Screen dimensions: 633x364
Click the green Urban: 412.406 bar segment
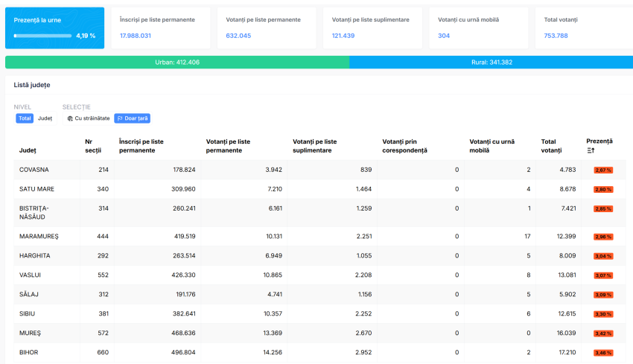pyautogui.click(x=177, y=63)
